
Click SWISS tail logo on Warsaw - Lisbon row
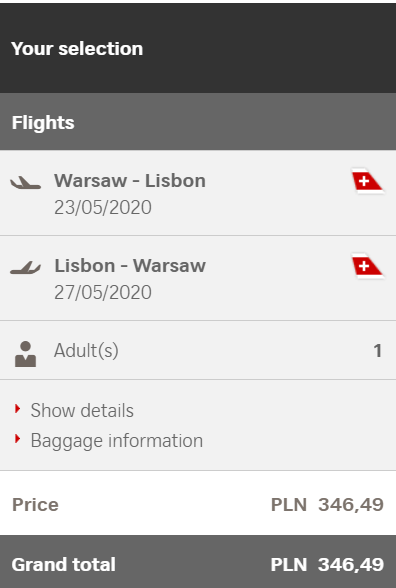pos(367,182)
